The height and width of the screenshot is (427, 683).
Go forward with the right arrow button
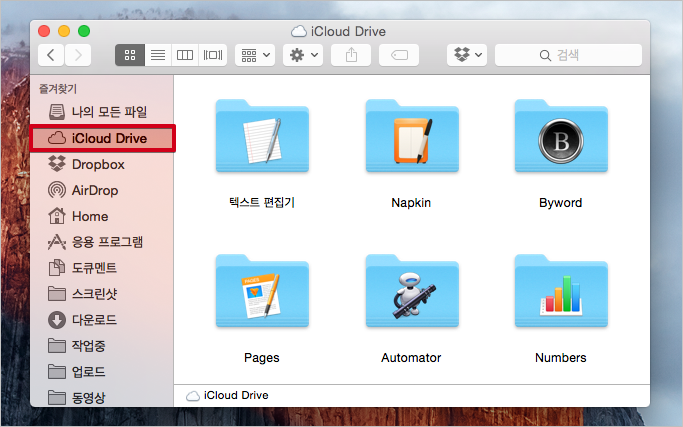click(x=78, y=55)
